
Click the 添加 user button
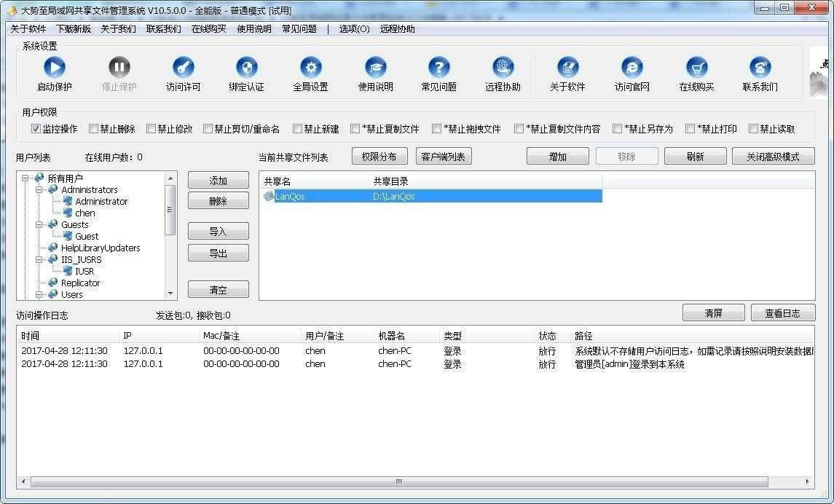click(218, 180)
